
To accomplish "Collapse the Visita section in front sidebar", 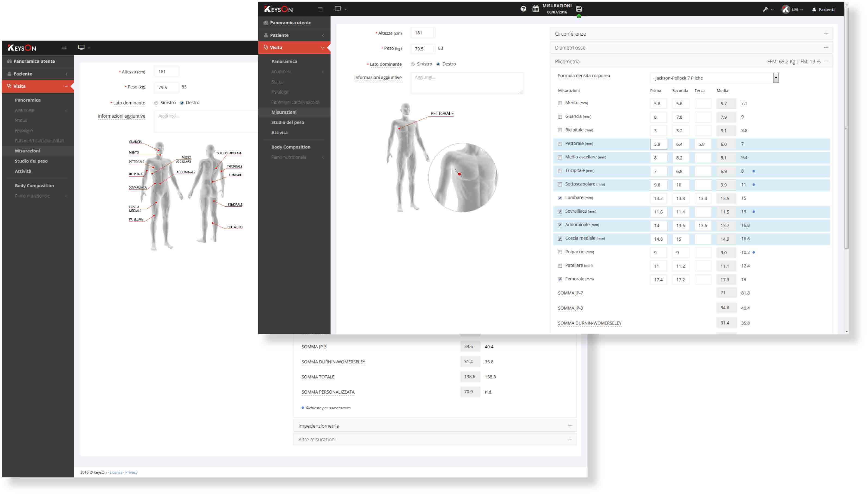I will (294, 48).
